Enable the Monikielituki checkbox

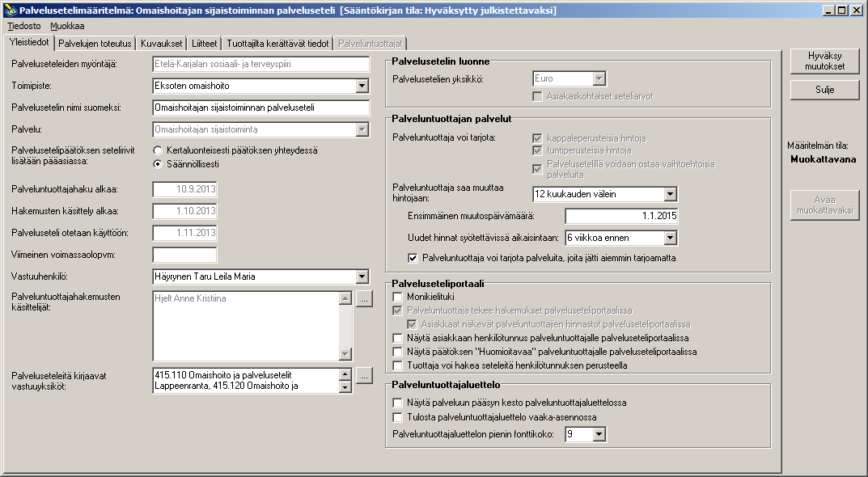tap(397, 298)
